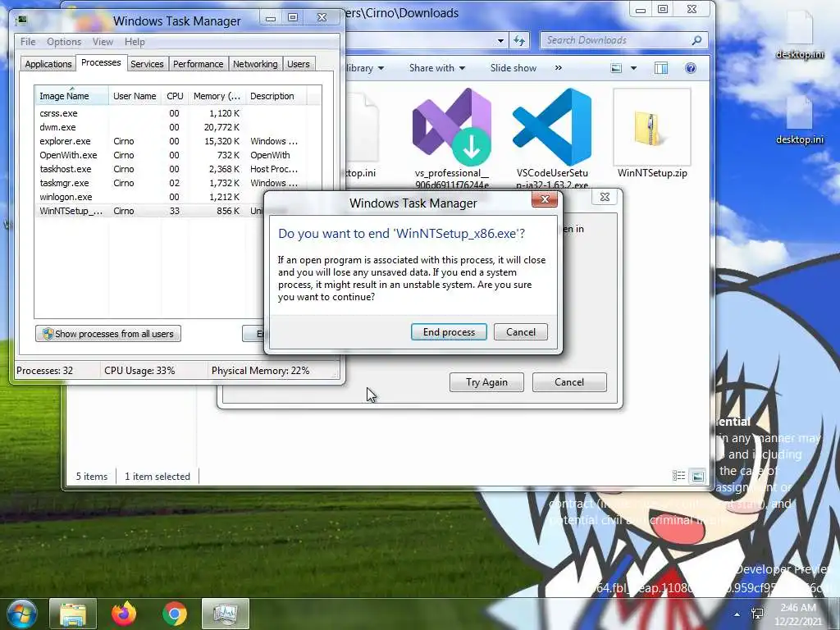Click Show processes from all users
The height and width of the screenshot is (630, 840).
click(108, 334)
